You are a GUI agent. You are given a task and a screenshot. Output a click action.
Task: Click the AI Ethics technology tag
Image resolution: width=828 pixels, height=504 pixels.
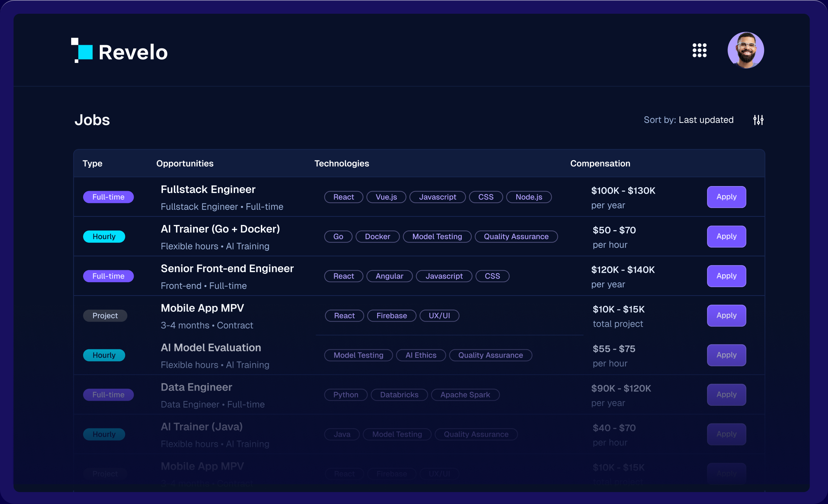pos(421,356)
